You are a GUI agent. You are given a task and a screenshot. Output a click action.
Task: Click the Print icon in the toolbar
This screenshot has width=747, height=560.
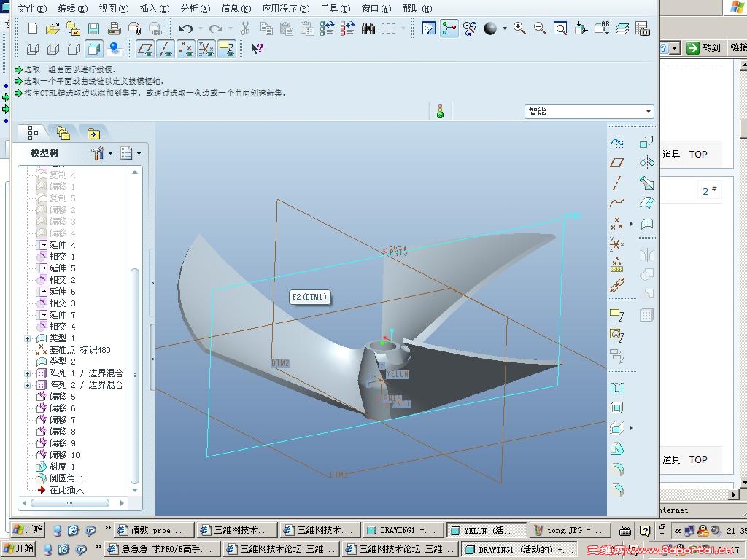tap(114, 28)
